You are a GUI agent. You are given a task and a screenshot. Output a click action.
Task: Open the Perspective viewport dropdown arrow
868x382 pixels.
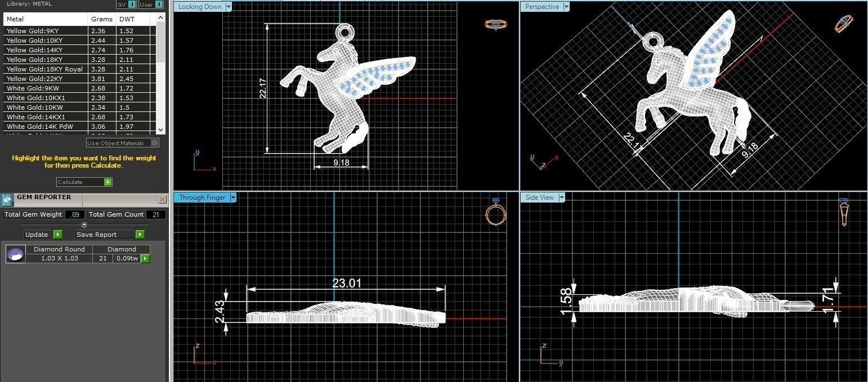pyautogui.click(x=566, y=7)
